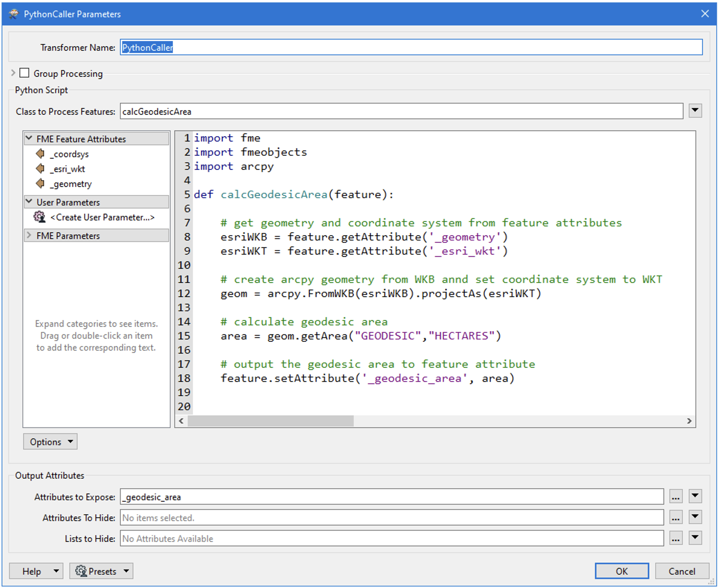Click the Cancel button

681,571
